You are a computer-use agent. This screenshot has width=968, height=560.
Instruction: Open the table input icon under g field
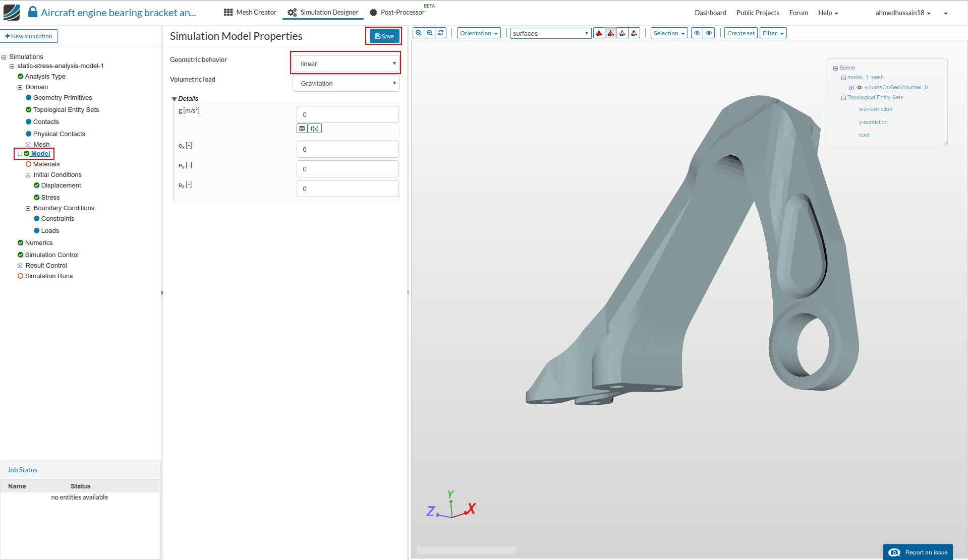(302, 129)
